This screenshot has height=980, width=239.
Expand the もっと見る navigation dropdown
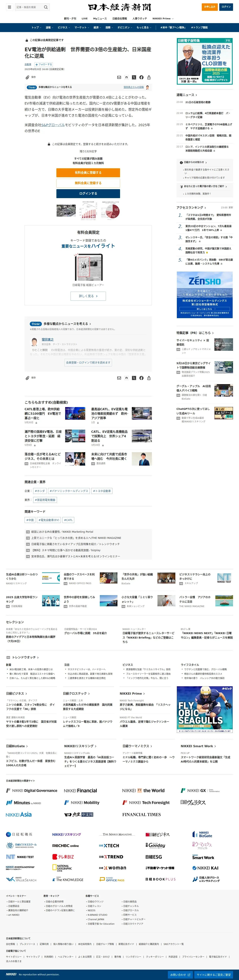[x=144, y=27]
